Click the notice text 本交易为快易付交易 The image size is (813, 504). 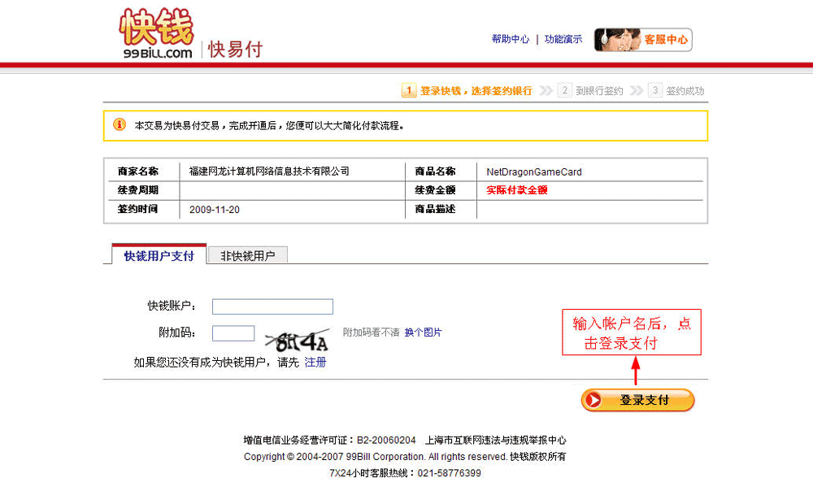pos(176,125)
